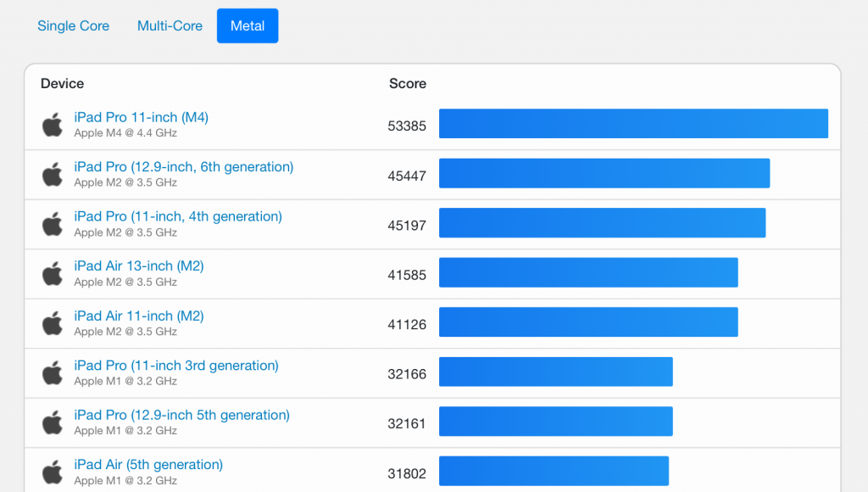Click Apple icon for iPad Pro 11-inch 4th generation
Image resolution: width=868 pixels, height=492 pixels.
(53, 224)
